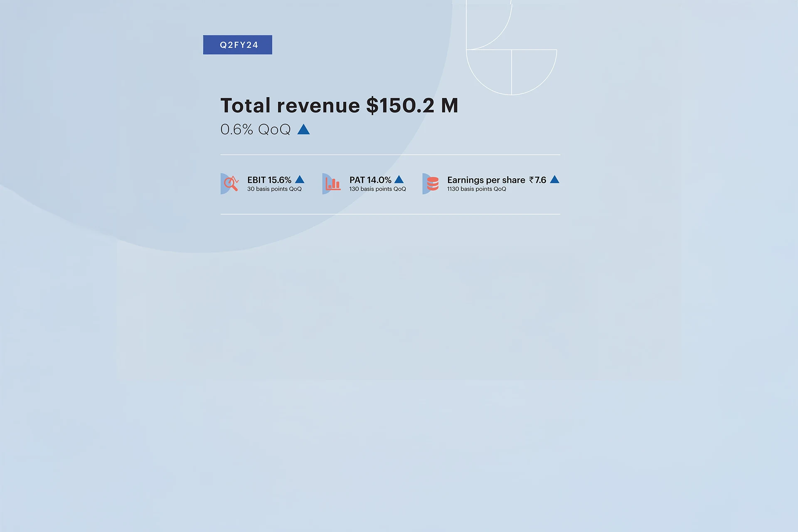Click the up triangle beside EBIT 15.6%
Screen dimensions: 798x532
tap(300, 180)
